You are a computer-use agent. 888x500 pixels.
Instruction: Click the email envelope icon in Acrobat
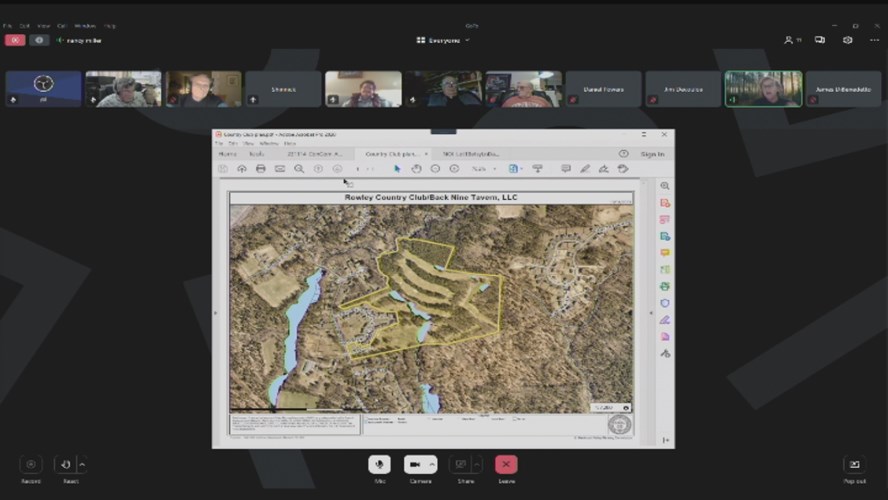click(280, 169)
